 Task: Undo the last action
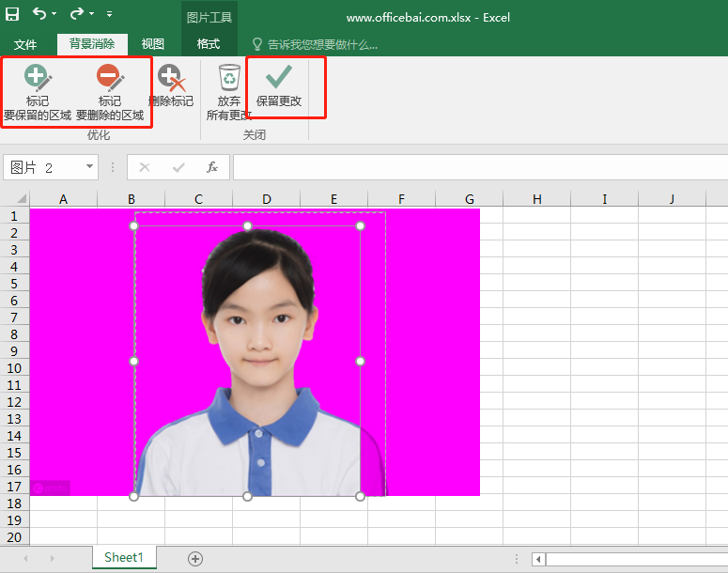point(39,13)
